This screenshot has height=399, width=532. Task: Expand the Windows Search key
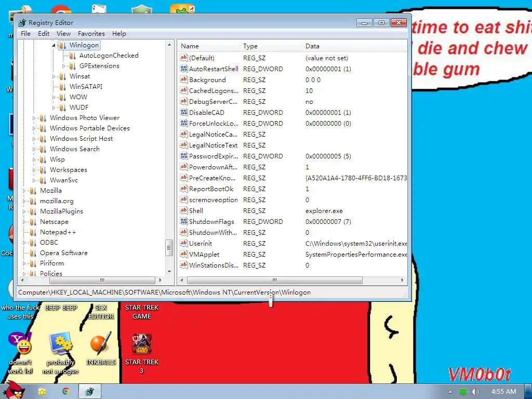click(34, 149)
